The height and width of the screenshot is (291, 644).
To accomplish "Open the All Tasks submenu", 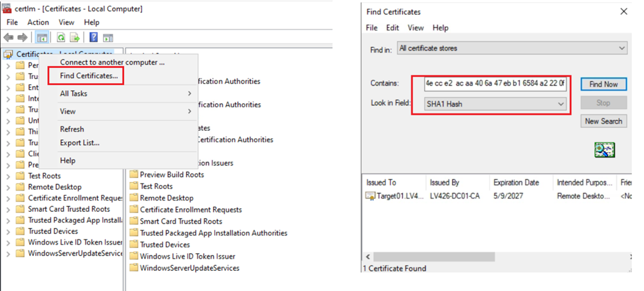I will point(126,93).
